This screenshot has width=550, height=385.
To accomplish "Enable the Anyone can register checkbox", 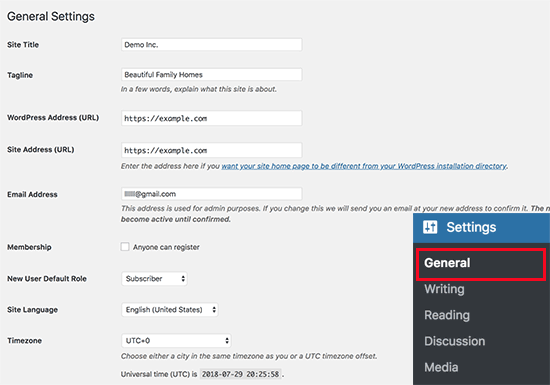I will pyautogui.click(x=125, y=246).
